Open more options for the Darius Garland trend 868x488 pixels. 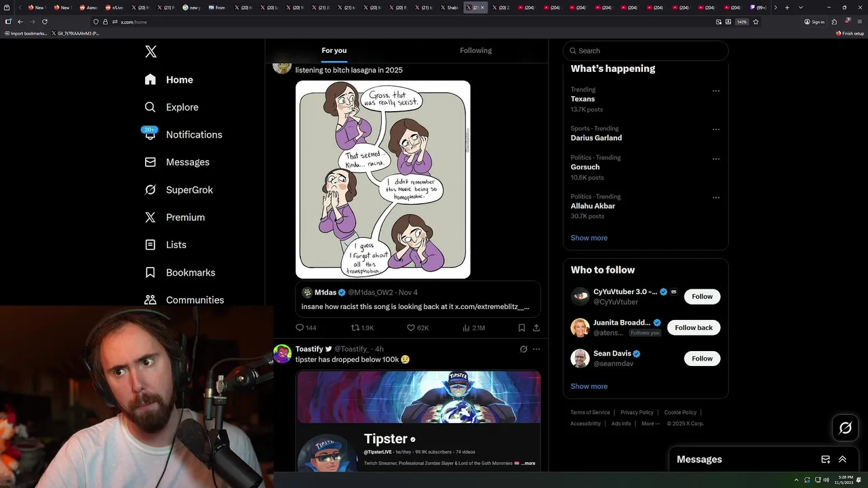715,129
